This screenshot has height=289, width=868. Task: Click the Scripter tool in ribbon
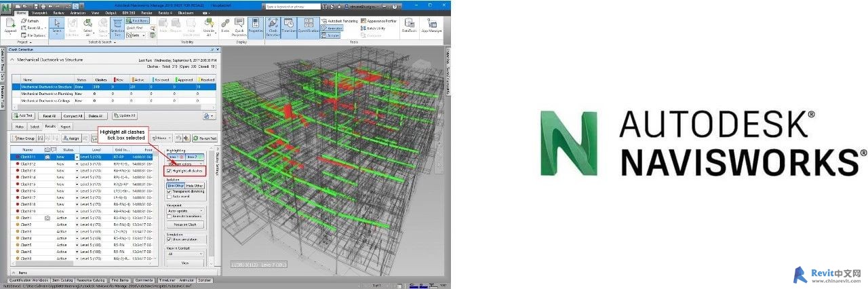[330, 35]
